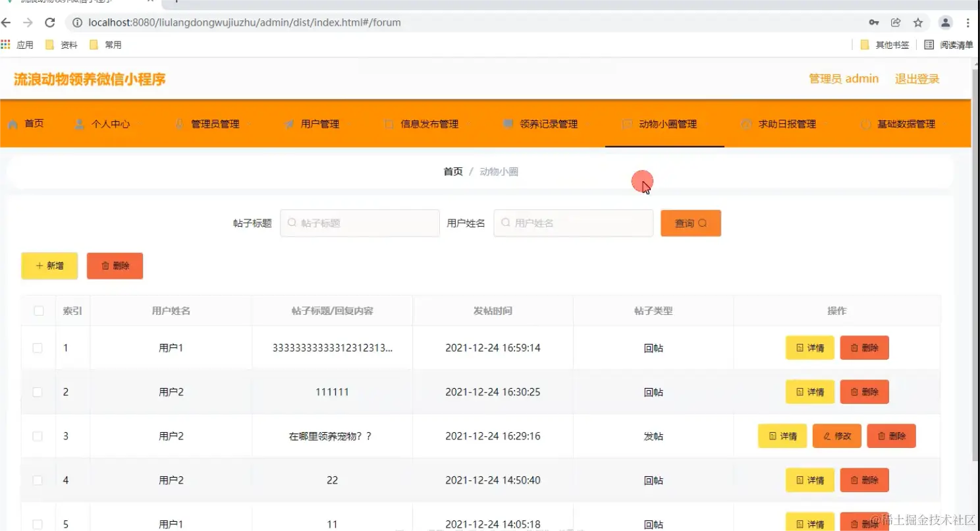Open the Chrome three-dot menu
Screen dimensions: 980x531
(x=968, y=22)
